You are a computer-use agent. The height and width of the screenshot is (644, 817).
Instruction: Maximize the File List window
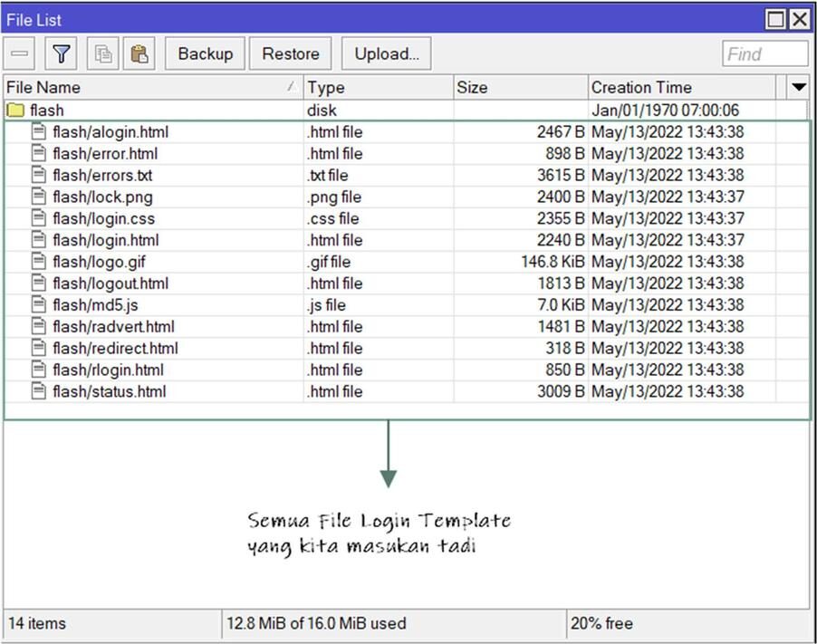tap(776, 20)
